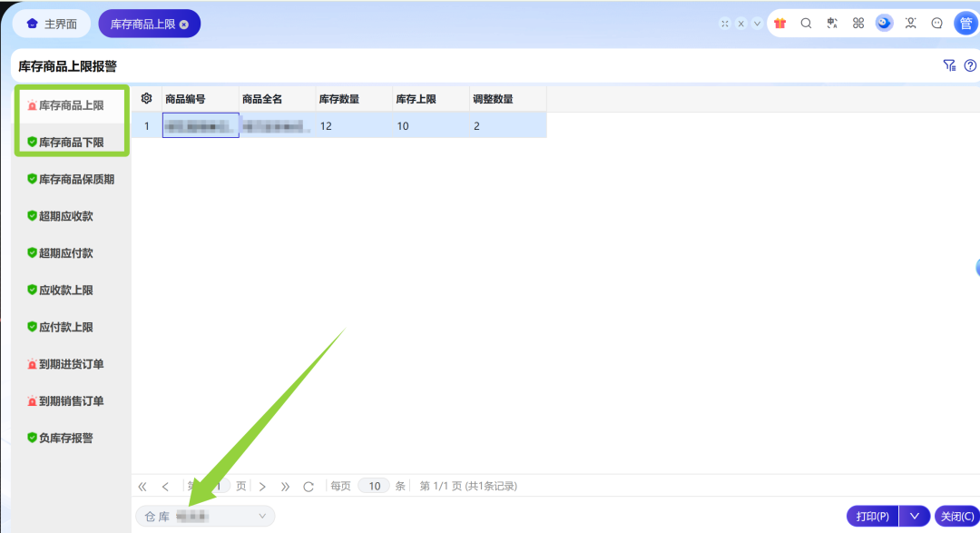The width and height of the screenshot is (980, 533).
Task: Open 超期应付款 in sidebar
Action: click(71, 253)
